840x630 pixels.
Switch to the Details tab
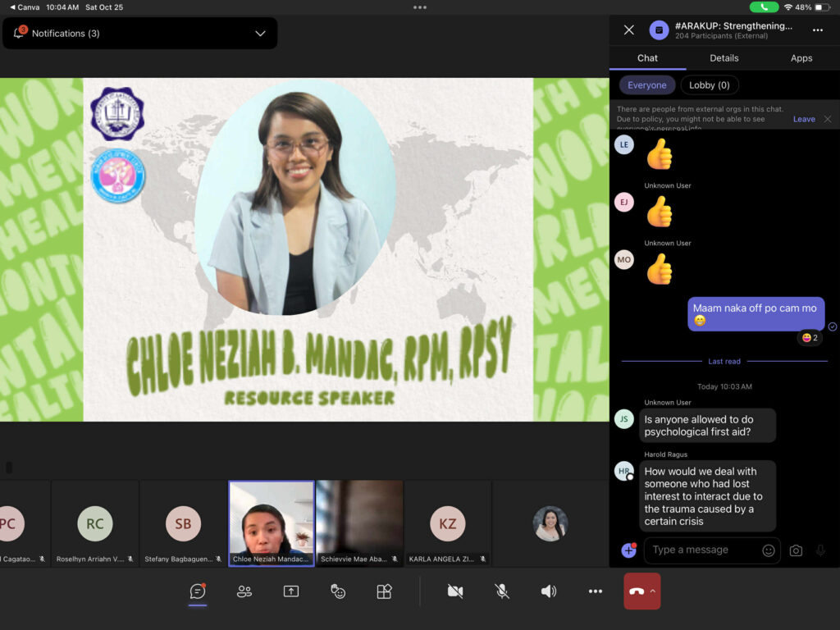pos(724,58)
